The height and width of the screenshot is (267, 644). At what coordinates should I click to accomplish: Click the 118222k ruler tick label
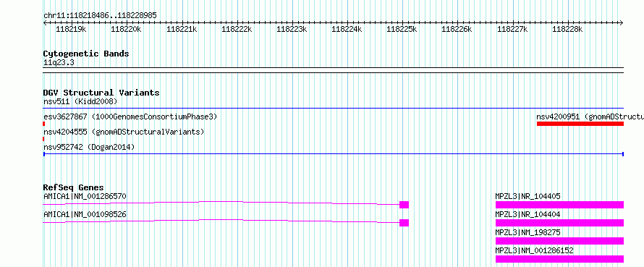point(237,29)
